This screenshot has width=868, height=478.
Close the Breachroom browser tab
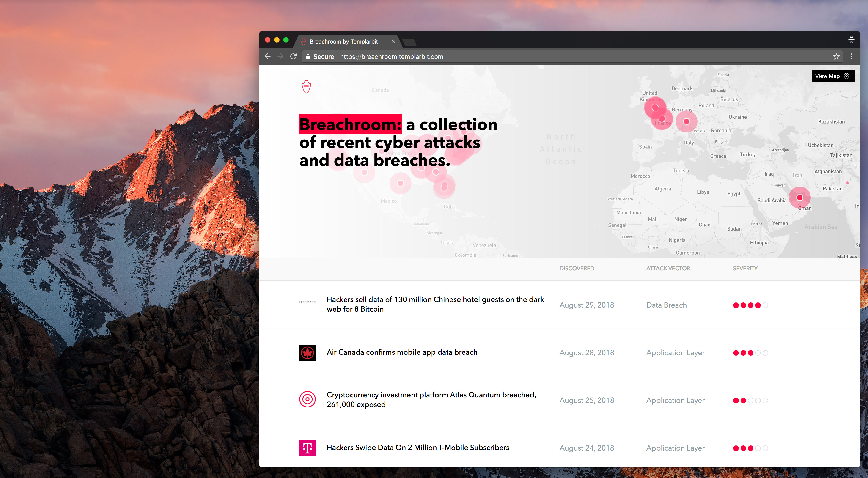(393, 42)
